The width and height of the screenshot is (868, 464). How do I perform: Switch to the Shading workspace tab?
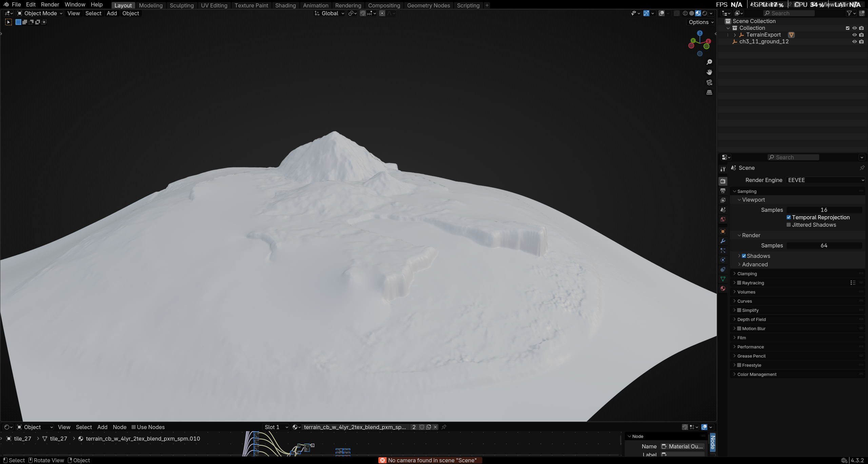coord(285,5)
